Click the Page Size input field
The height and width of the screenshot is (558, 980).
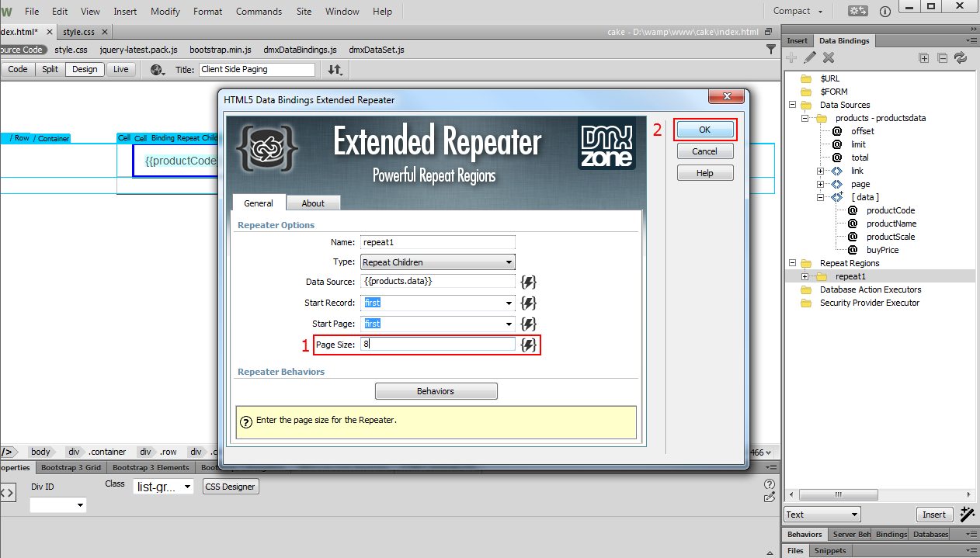[438, 344]
